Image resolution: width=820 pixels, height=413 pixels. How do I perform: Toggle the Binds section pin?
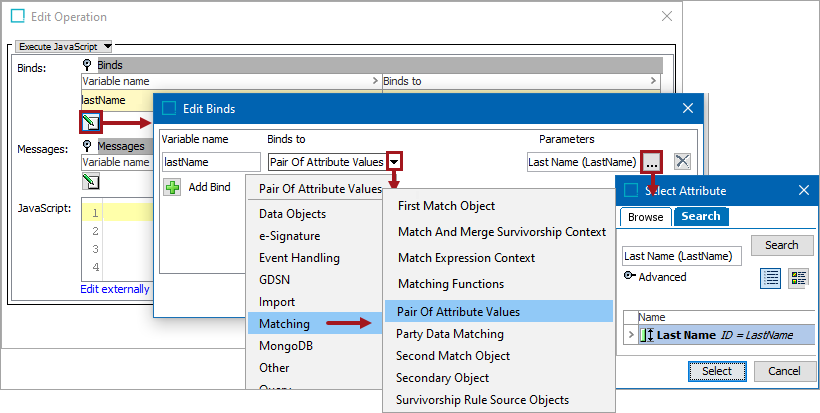click(x=88, y=65)
